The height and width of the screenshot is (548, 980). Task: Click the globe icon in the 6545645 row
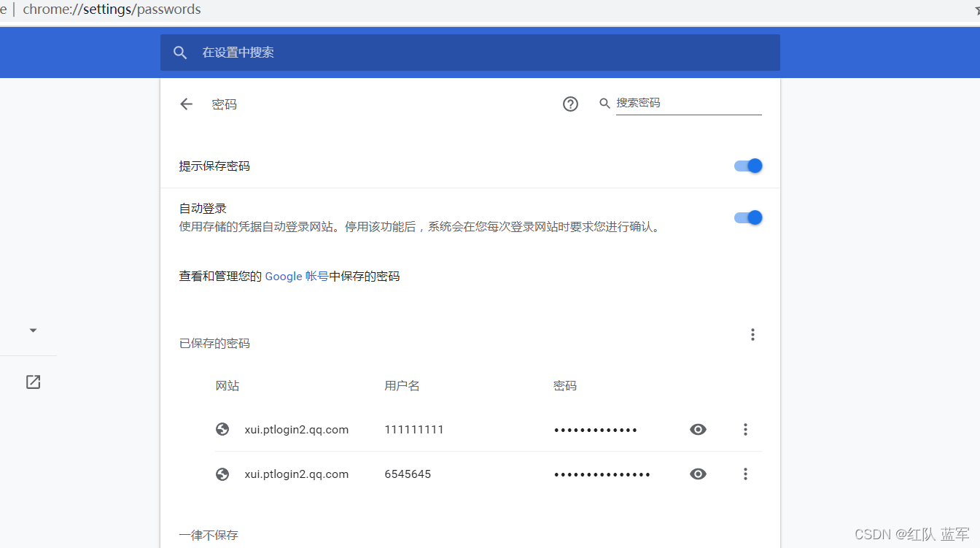click(x=223, y=474)
